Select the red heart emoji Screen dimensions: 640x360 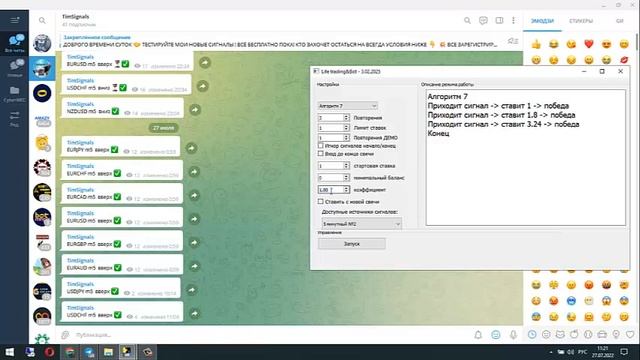pyautogui.click(x=589, y=44)
